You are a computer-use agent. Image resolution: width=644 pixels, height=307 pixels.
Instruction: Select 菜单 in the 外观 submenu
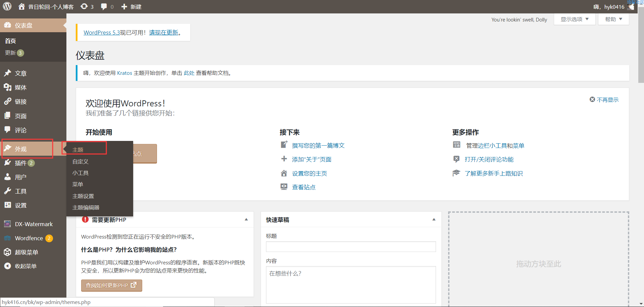coord(78,184)
